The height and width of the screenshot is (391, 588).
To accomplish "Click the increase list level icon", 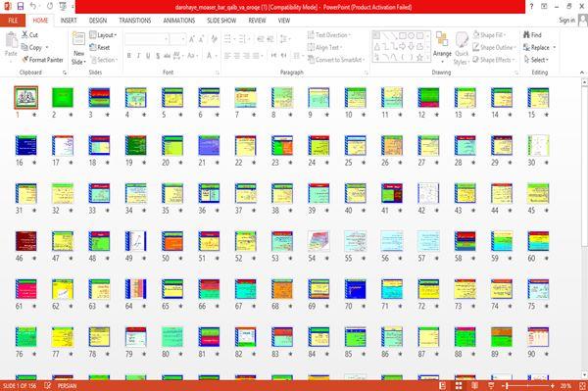I will [x=270, y=39].
